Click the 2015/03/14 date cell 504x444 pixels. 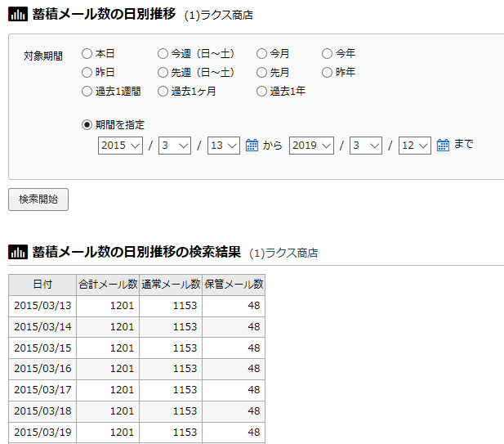tap(42, 327)
